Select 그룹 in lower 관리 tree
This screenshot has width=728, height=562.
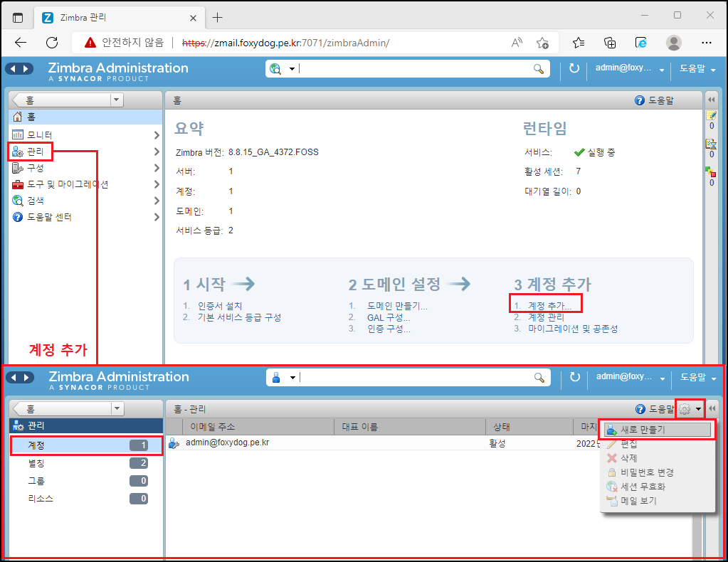86,481
